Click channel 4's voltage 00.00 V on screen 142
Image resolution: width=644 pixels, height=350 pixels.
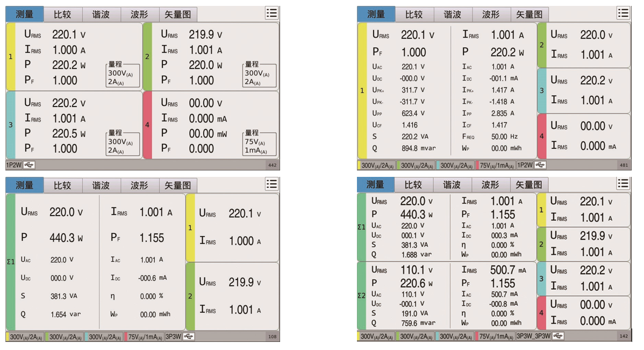(x=596, y=305)
